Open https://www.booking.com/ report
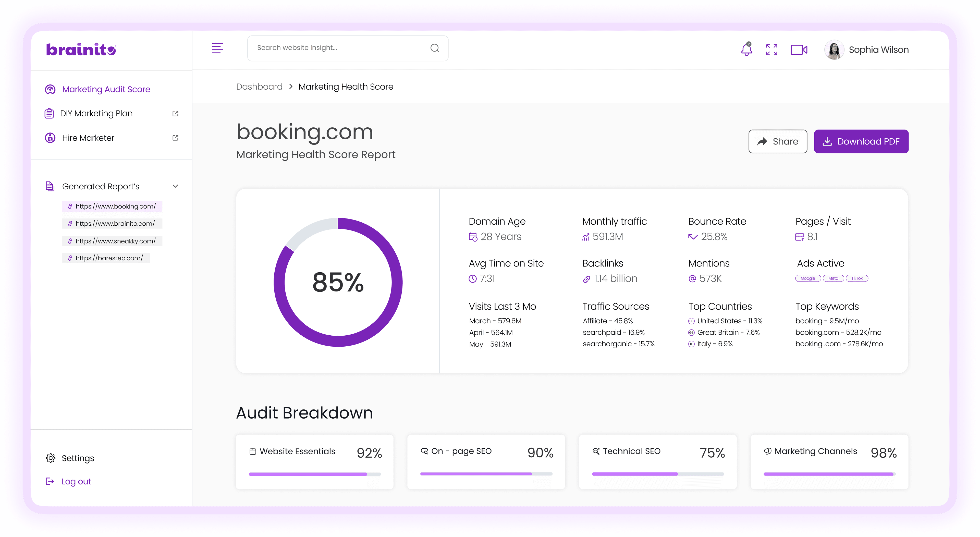This screenshot has height=537, width=980. (112, 206)
